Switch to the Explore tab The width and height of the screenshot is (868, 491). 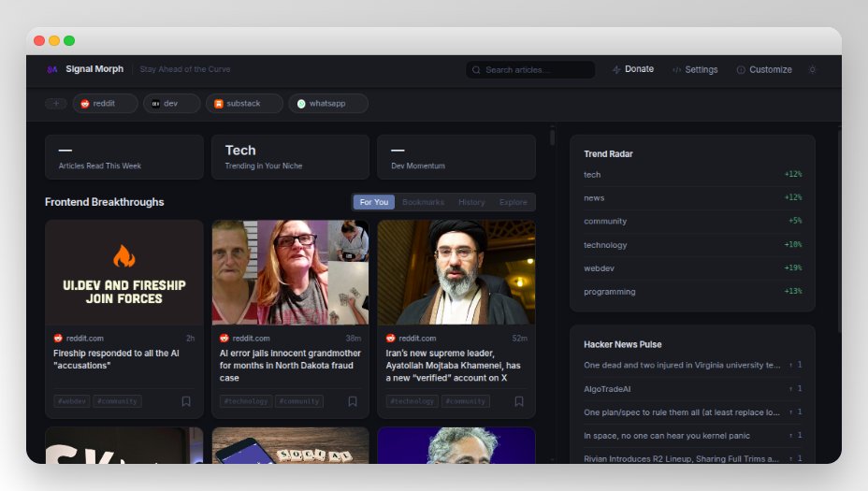[514, 202]
